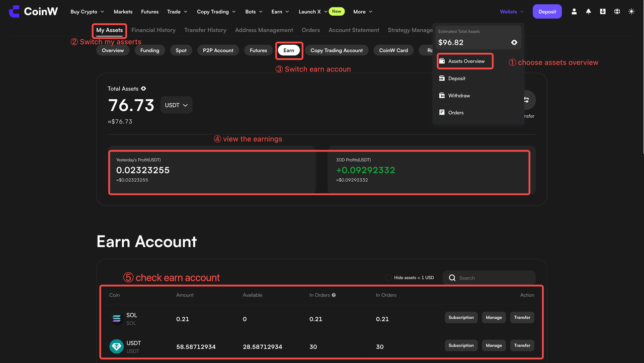Click Subscription for SOL
Image resolution: width=644 pixels, height=363 pixels.
[x=461, y=318]
